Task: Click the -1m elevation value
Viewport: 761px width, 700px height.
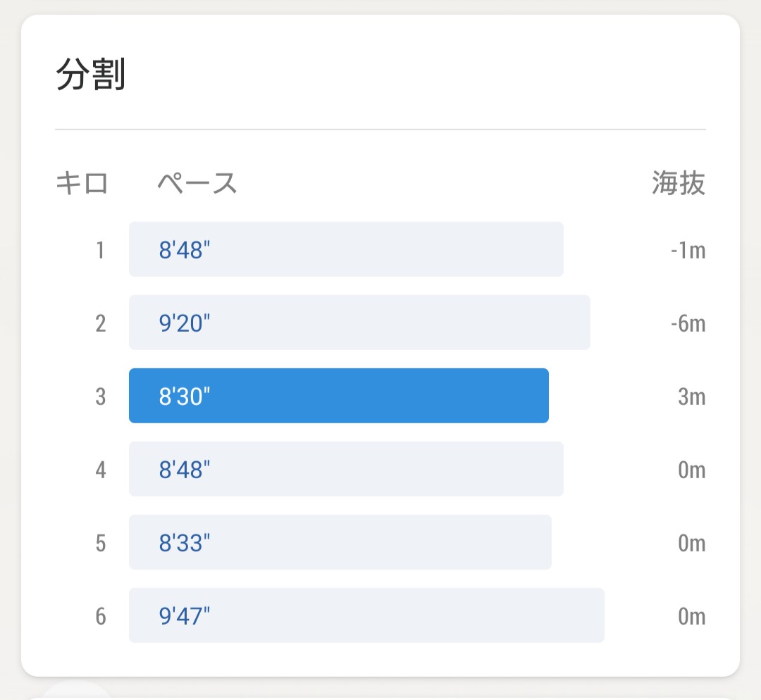Action: point(688,250)
